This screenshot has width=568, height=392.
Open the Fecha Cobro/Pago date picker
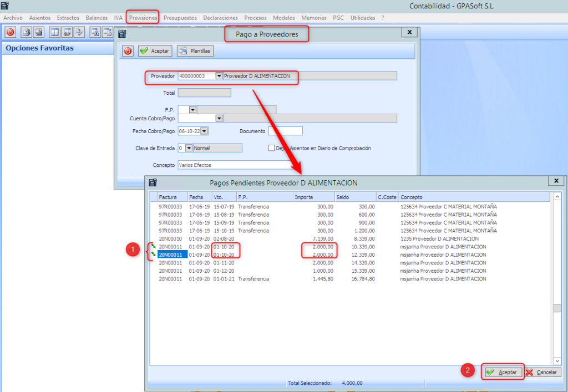(x=204, y=131)
